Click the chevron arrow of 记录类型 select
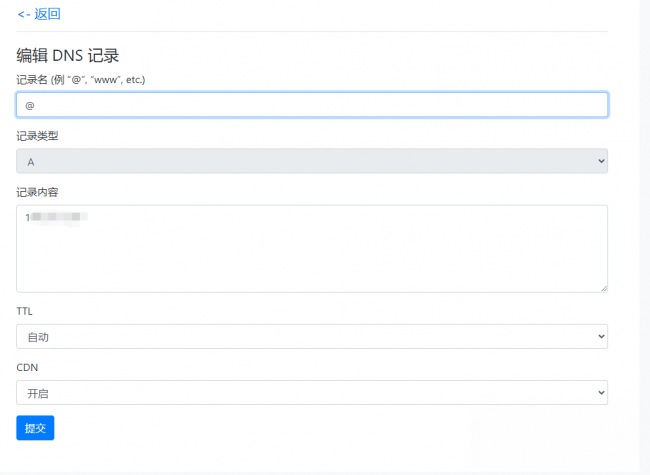 [x=600, y=161]
